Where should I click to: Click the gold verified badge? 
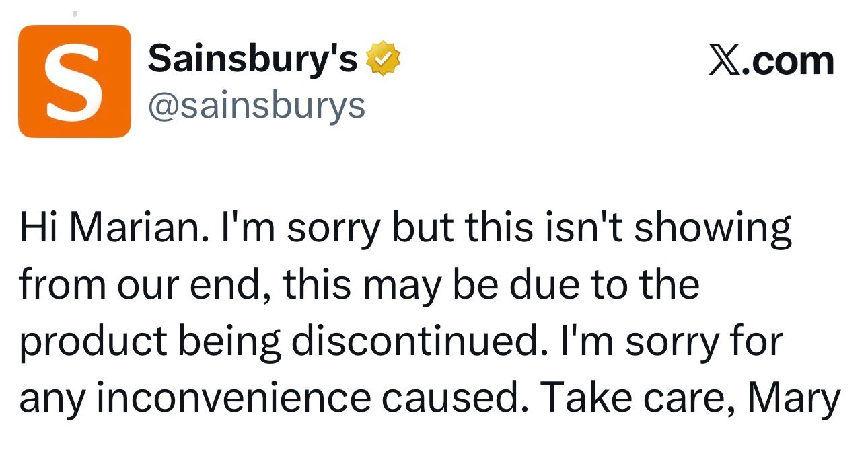click(382, 61)
